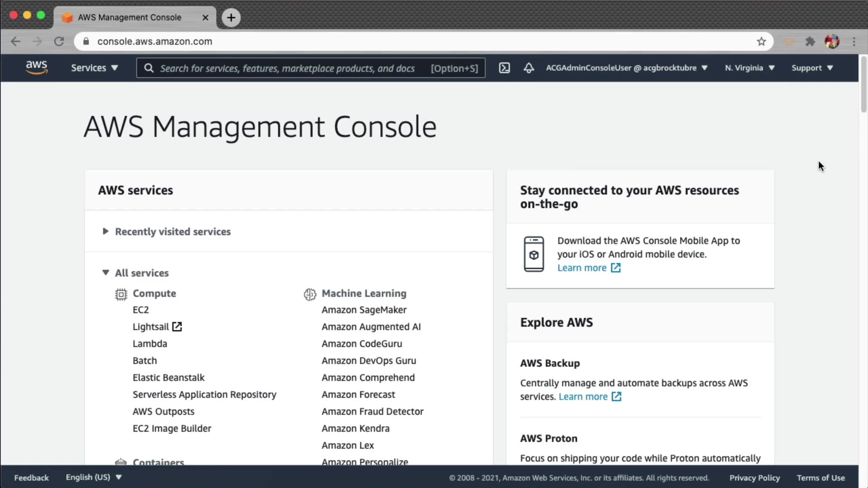Open browser extensions puzzle icon
The width and height of the screenshot is (868, 488).
click(x=810, y=42)
